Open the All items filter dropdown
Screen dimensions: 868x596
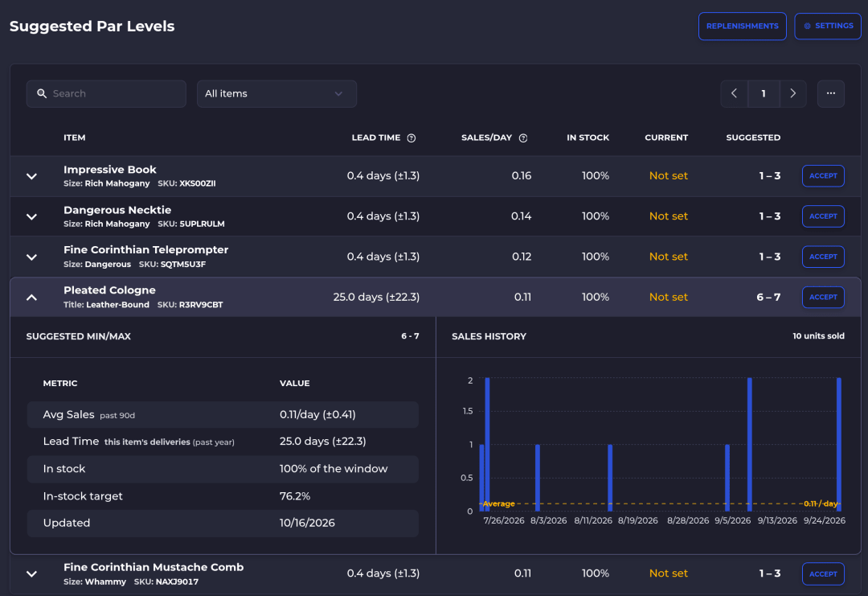pyautogui.click(x=276, y=93)
